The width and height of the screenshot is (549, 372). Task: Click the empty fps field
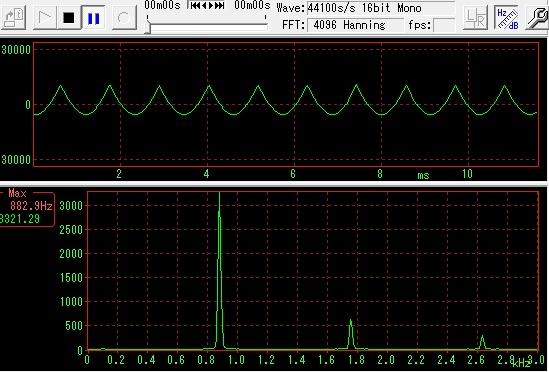click(444, 25)
